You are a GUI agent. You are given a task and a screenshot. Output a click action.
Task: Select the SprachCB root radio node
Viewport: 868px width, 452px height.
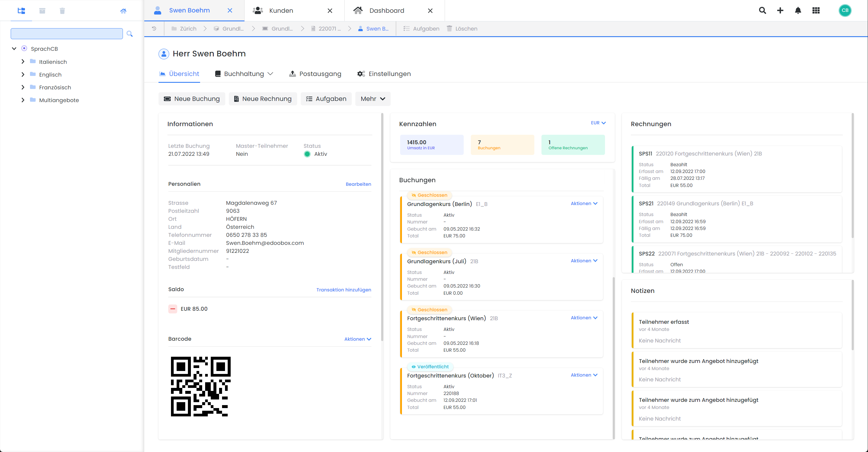pos(24,48)
